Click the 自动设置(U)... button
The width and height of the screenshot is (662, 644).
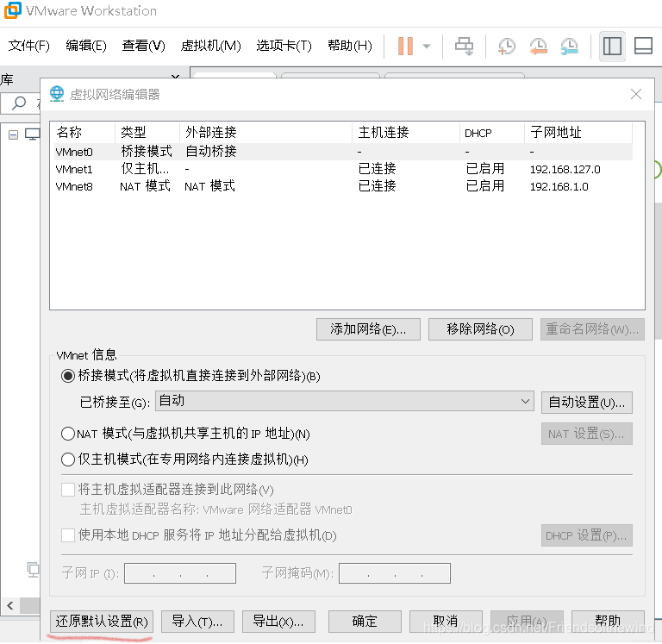point(587,402)
